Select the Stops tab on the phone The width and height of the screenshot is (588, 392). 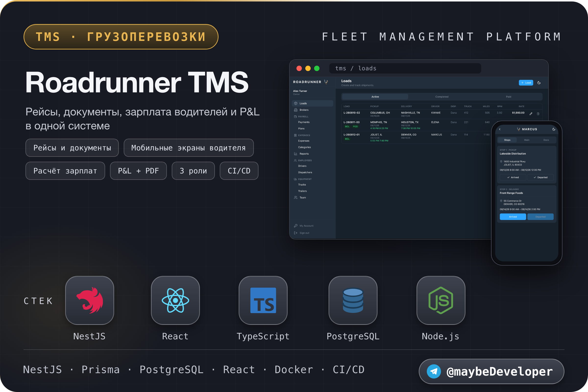click(x=507, y=140)
